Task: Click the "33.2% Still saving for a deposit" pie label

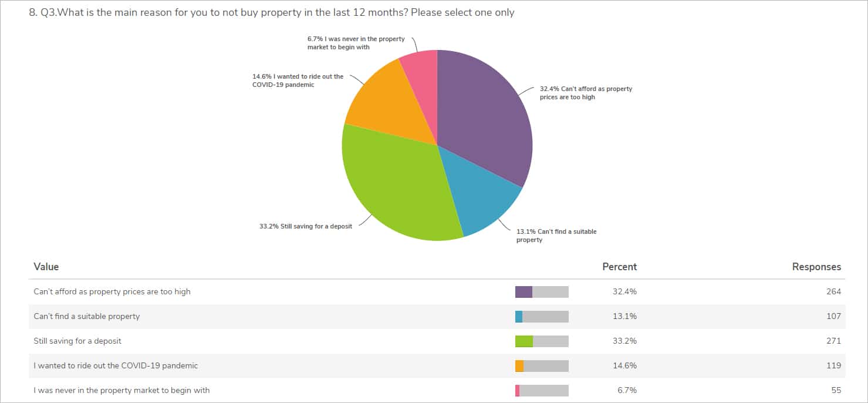Action: pyautogui.click(x=306, y=226)
